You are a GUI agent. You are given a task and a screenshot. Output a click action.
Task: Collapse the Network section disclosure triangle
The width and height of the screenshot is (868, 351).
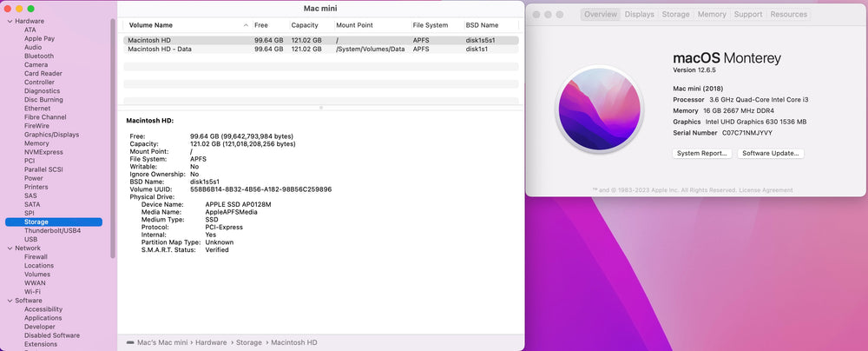[x=8, y=248]
